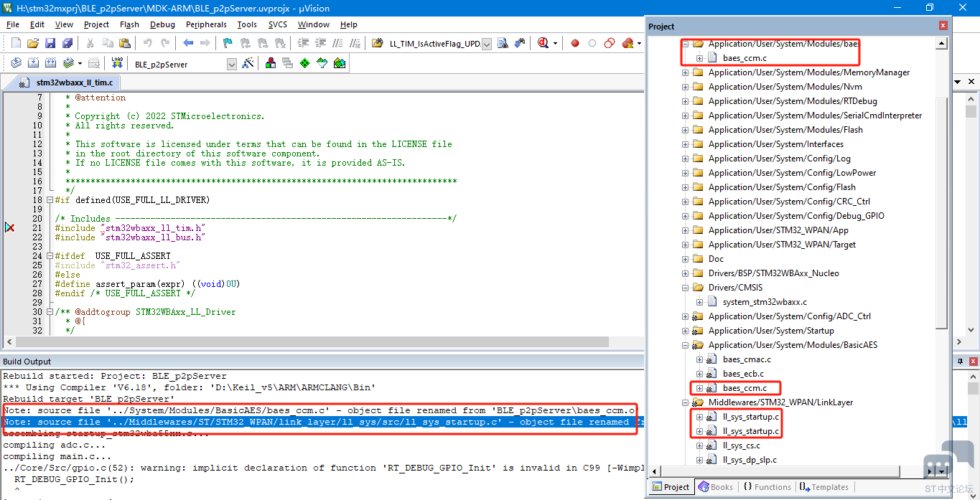This screenshot has width=980, height=500.
Task: Open Options for Target wand icon
Action: pos(248,63)
